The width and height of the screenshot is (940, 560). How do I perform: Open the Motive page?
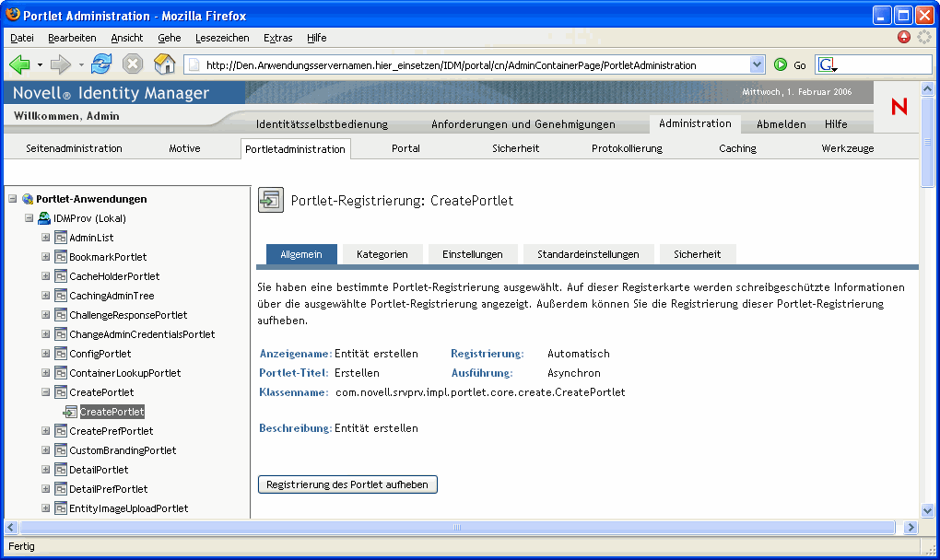point(184,148)
